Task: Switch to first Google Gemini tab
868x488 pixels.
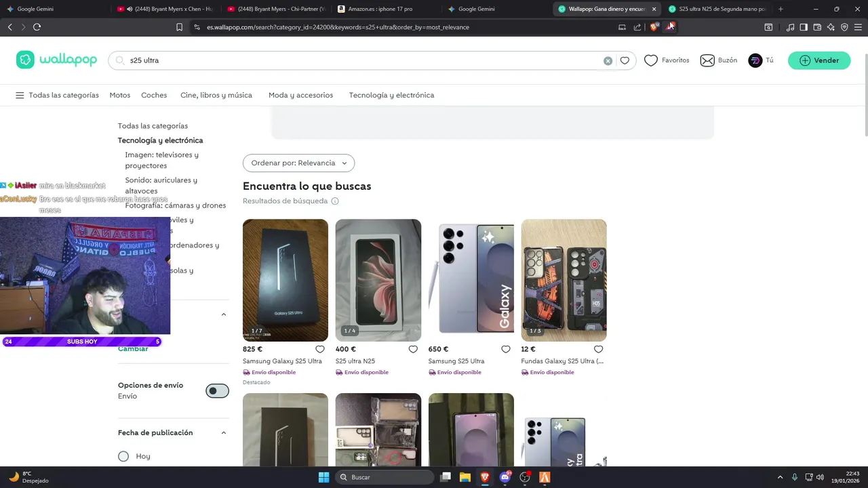Action: pos(54,9)
